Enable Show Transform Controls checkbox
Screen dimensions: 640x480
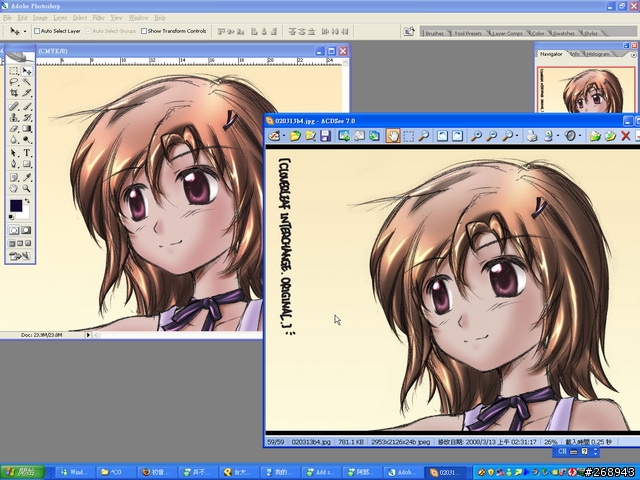(x=144, y=31)
